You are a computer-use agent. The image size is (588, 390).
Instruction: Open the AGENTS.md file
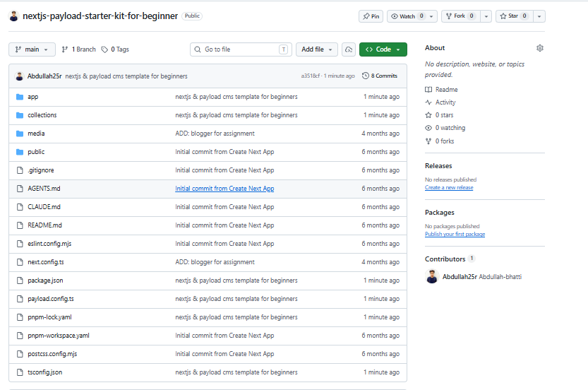44,189
